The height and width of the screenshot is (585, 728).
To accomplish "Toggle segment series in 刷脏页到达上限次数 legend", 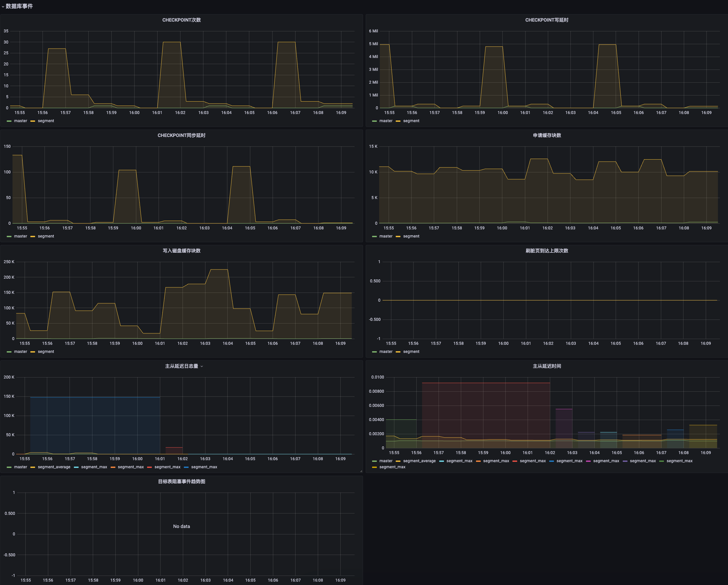I will pos(411,352).
